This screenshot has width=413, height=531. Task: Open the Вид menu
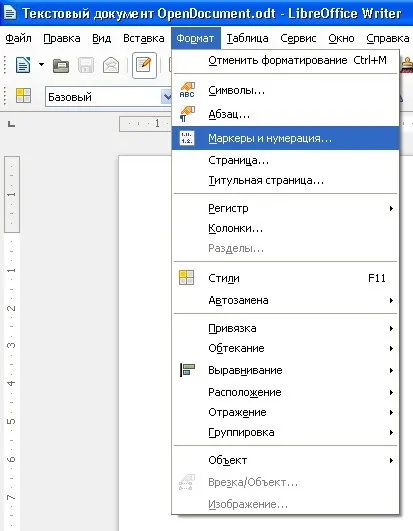[x=102, y=38]
